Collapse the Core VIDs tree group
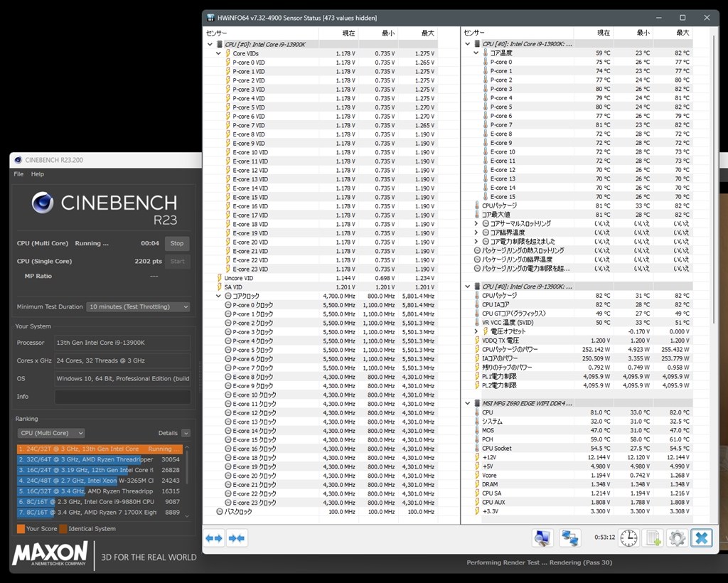Image resolution: width=728 pixels, height=583 pixels. (x=218, y=53)
